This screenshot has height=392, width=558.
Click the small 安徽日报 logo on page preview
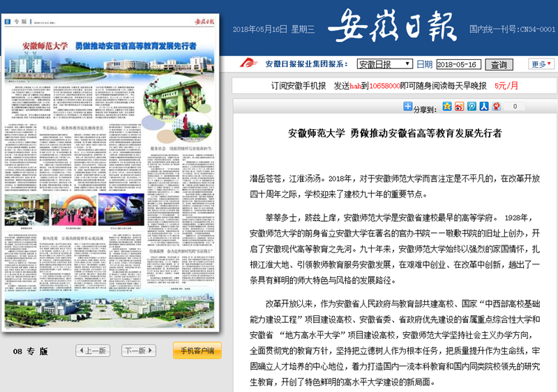click(x=204, y=22)
